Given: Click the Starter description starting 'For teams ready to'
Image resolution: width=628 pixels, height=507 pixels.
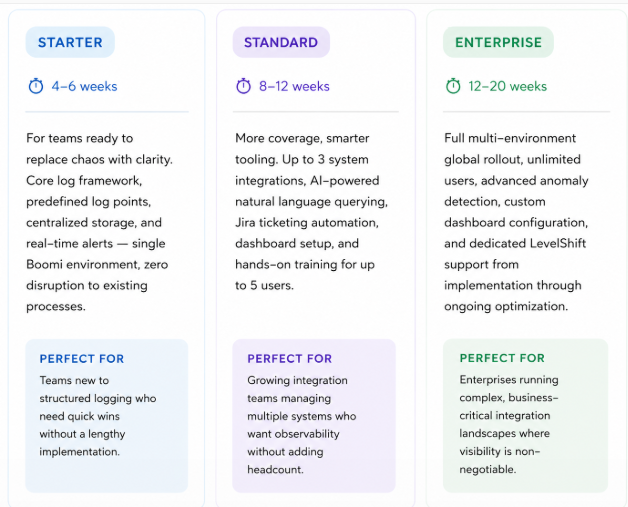Looking at the screenshot, I should 99,222.
